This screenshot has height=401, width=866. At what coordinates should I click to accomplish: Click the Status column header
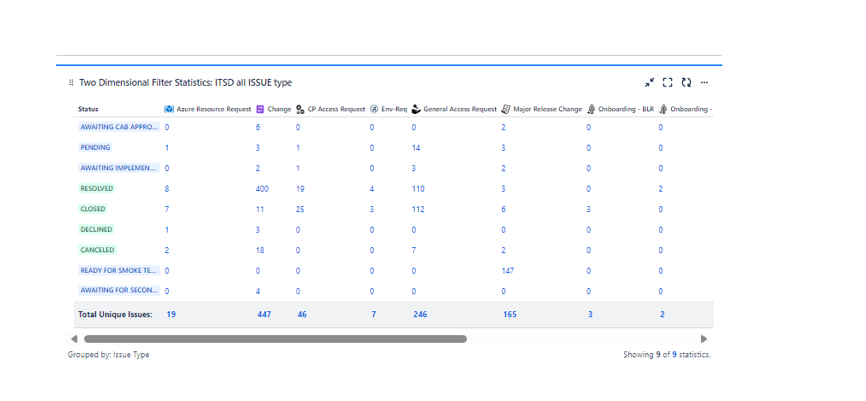pos(88,109)
